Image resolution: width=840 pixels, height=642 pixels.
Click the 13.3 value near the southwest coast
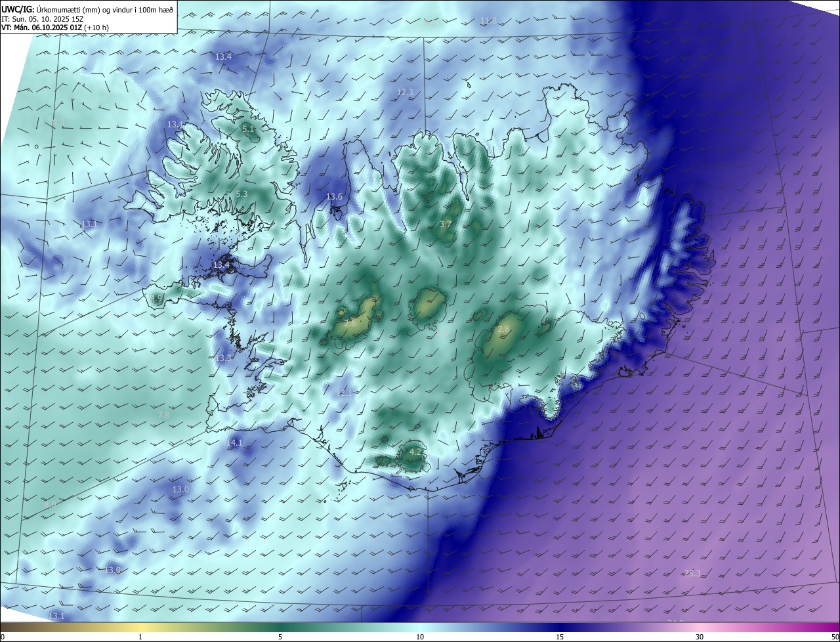[x=223, y=358]
